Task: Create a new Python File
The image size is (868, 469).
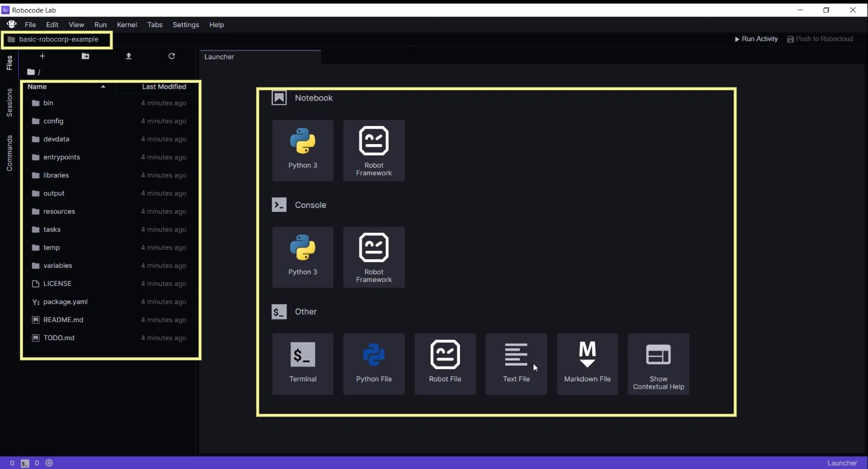Action: pos(374,364)
